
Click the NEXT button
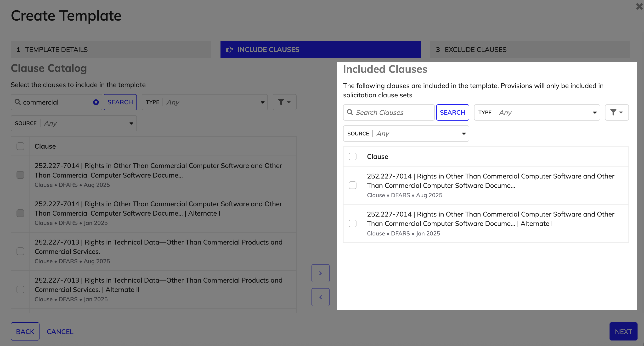[x=623, y=331]
